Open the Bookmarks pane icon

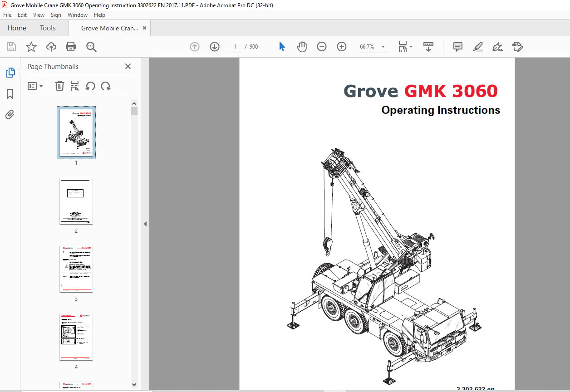point(10,94)
